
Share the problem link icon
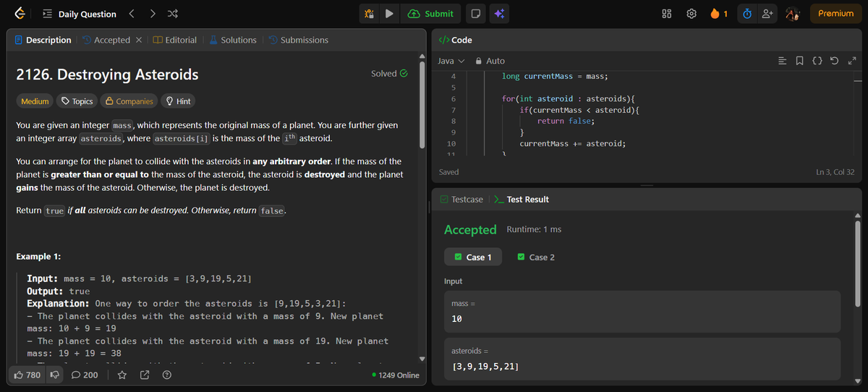[144, 375]
